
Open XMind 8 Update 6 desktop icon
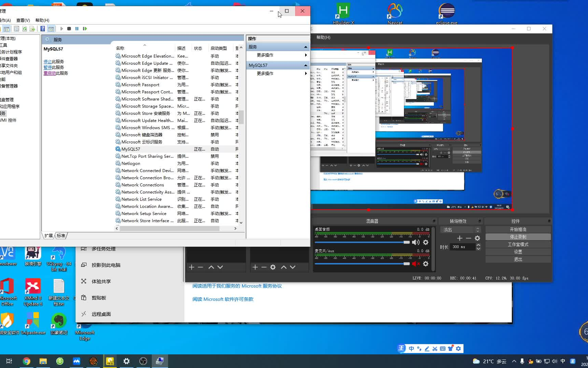click(33, 292)
